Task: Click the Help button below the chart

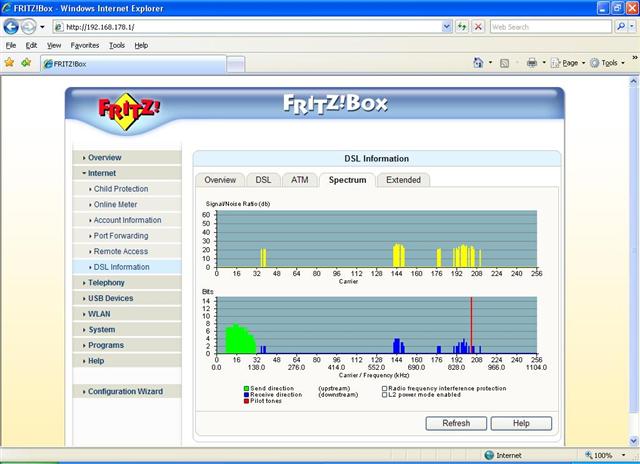Action: click(521, 423)
